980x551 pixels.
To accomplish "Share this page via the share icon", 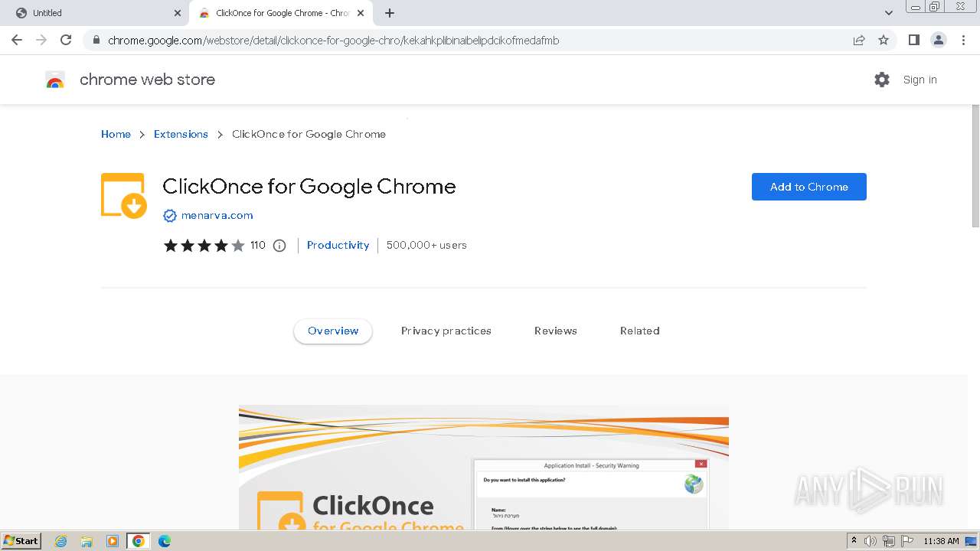I will [859, 40].
